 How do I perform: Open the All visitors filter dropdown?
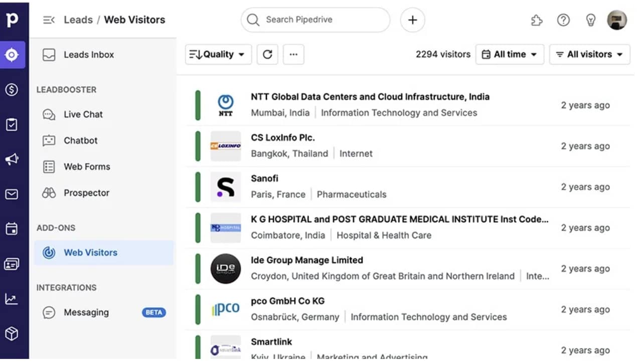click(589, 54)
